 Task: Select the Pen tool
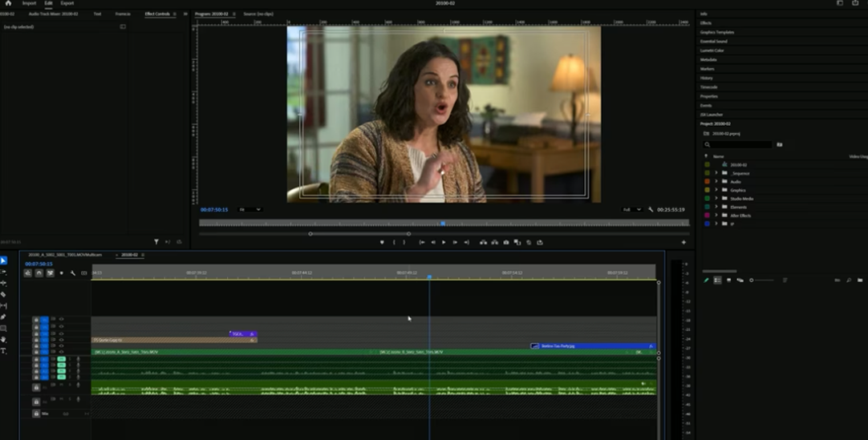coord(3,317)
